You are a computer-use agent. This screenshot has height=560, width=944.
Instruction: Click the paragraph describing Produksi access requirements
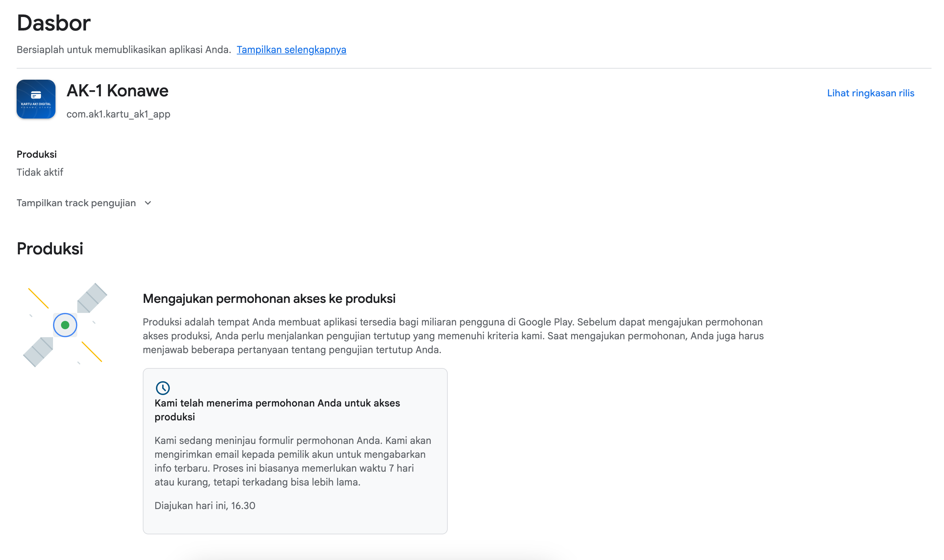(x=453, y=336)
